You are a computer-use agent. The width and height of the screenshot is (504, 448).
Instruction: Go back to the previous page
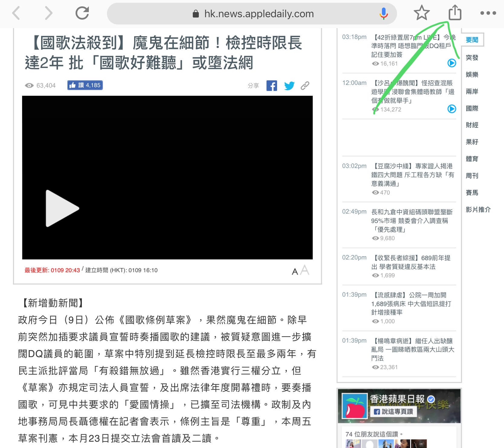[16, 14]
